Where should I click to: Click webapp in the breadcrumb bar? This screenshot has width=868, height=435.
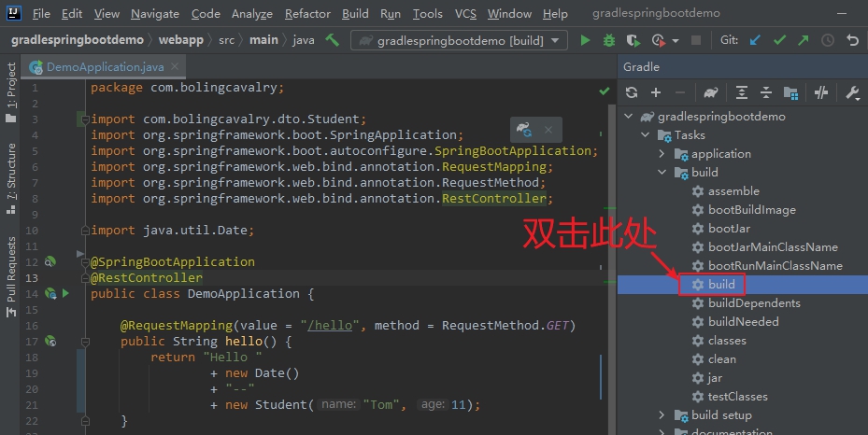[x=181, y=40]
